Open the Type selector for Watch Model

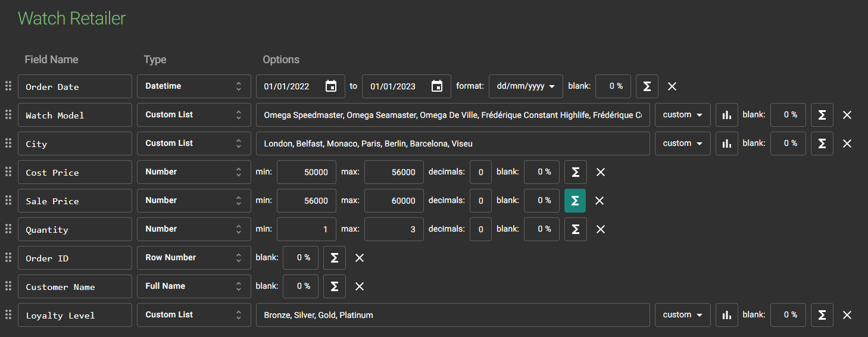pos(193,115)
